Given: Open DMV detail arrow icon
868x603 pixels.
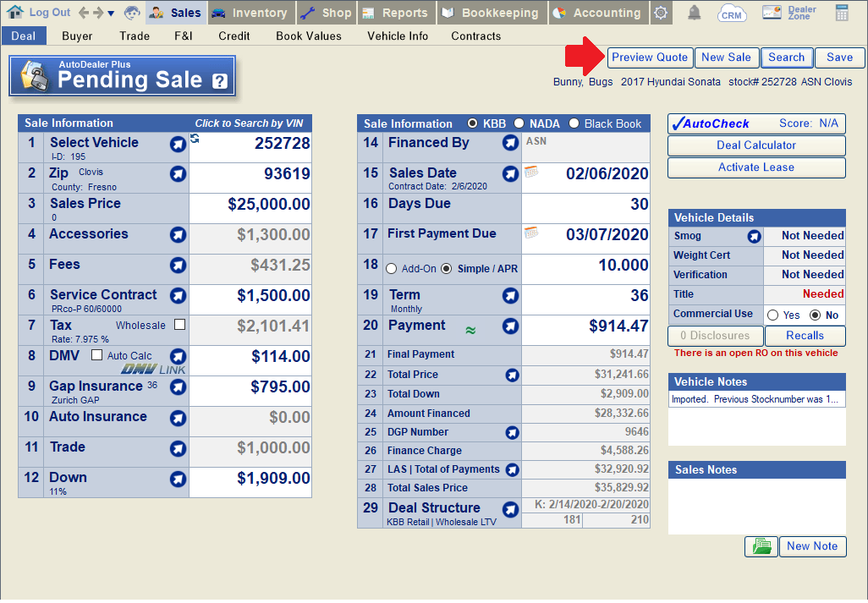Looking at the screenshot, I should pyautogui.click(x=178, y=356).
